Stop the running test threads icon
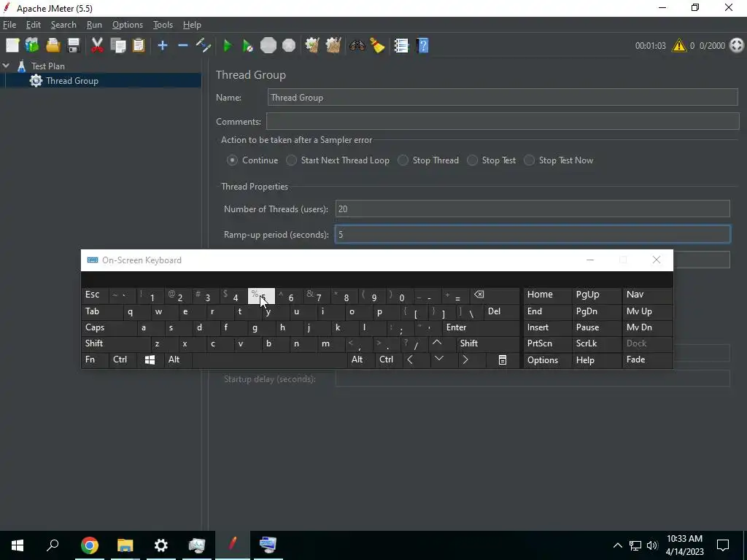Image resolution: width=747 pixels, height=560 pixels. [x=268, y=46]
